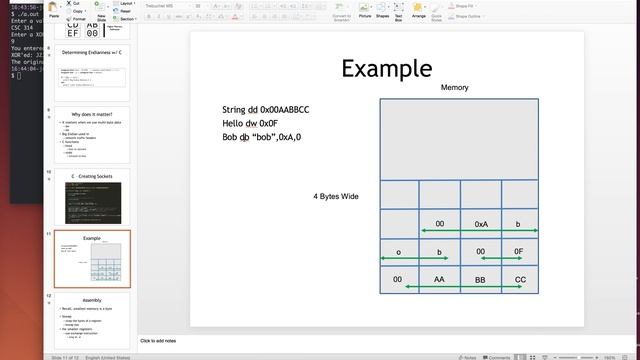
Task: Switch to Slide Sorter view
Action: click(x=533, y=358)
